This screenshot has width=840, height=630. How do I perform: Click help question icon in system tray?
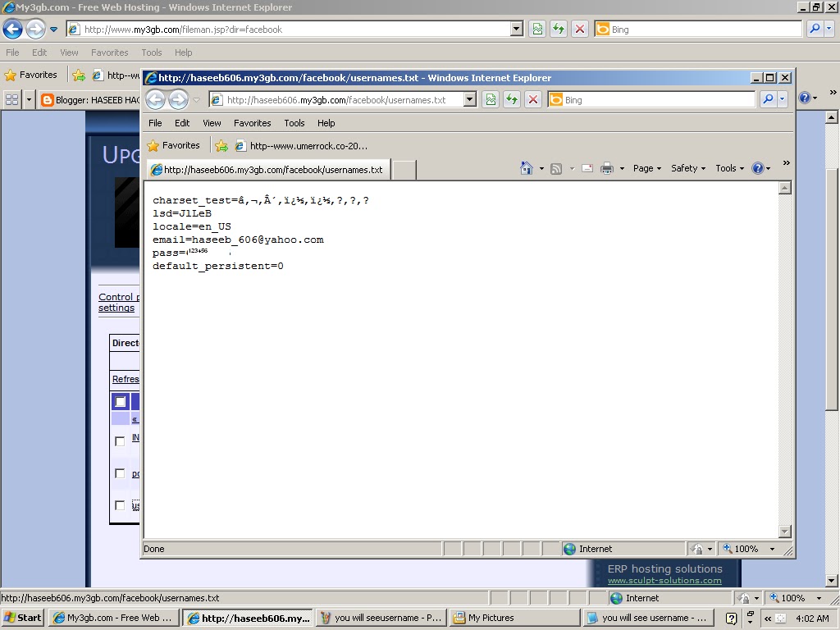coord(731,619)
